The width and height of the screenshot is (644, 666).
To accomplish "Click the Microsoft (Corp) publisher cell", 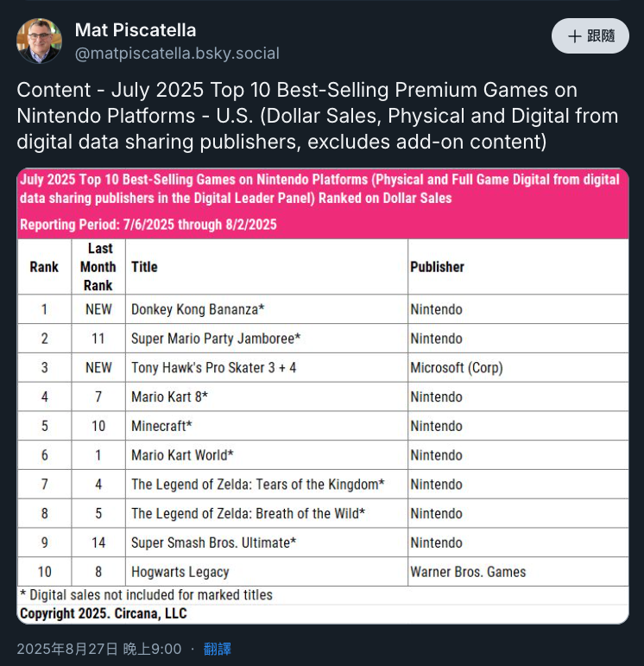I will tap(518, 367).
